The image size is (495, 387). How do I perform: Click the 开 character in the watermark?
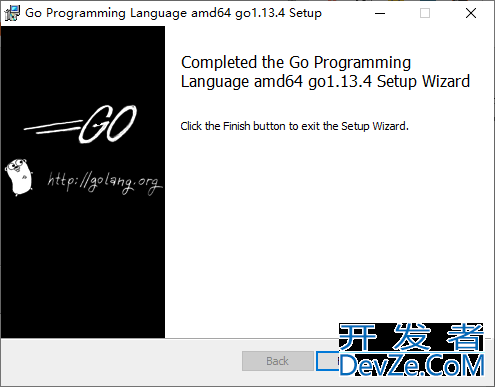[x=357, y=337]
